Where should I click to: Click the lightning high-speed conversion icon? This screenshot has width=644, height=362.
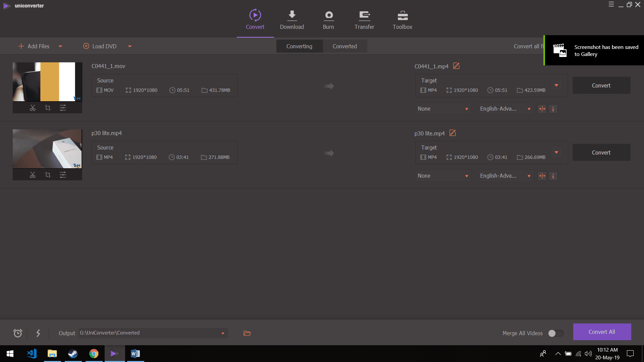click(38, 333)
